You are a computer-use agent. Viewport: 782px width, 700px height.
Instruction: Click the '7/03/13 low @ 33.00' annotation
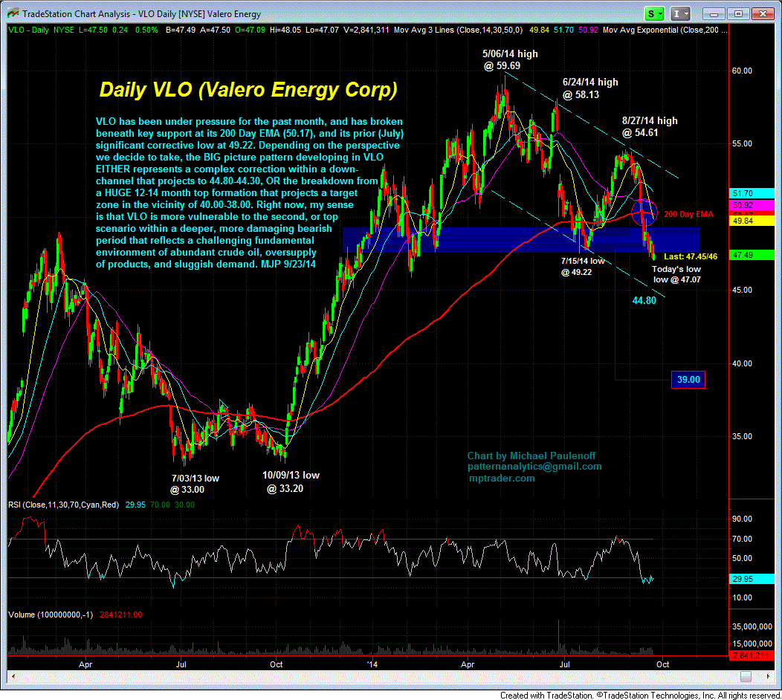tap(195, 484)
